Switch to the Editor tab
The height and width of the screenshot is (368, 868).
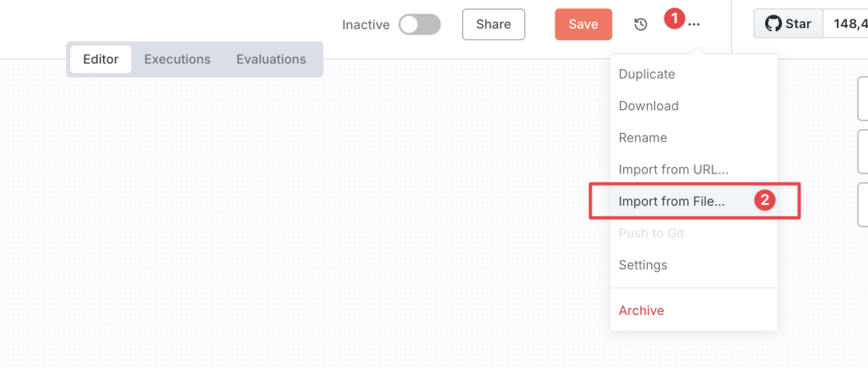100,59
